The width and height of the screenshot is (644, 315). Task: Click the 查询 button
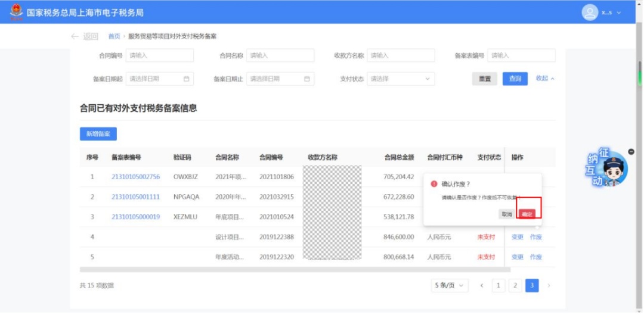515,79
